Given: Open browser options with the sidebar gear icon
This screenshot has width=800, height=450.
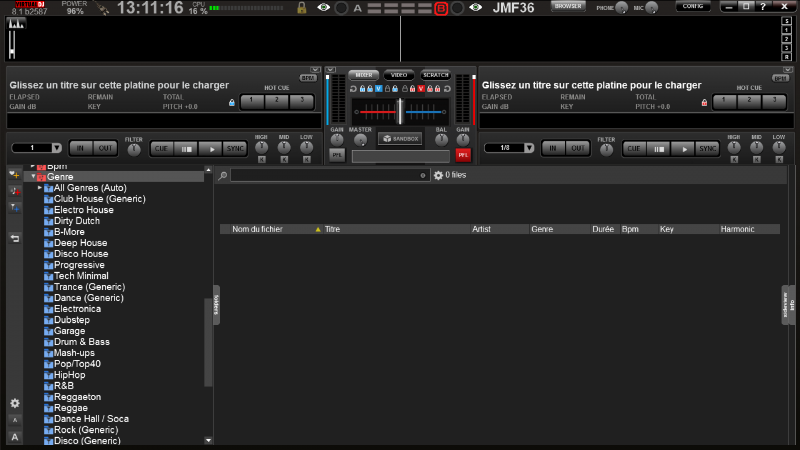Looking at the screenshot, I should pyautogui.click(x=15, y=404).
